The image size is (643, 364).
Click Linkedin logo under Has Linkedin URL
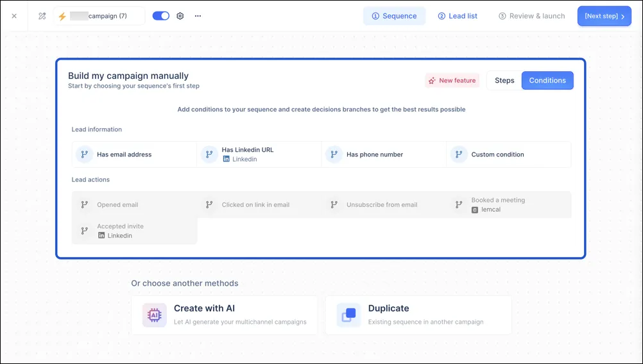point(226,159)
